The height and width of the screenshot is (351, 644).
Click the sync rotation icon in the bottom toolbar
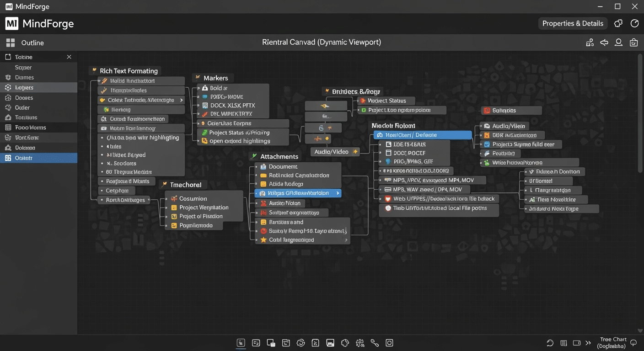click(301, 342)
